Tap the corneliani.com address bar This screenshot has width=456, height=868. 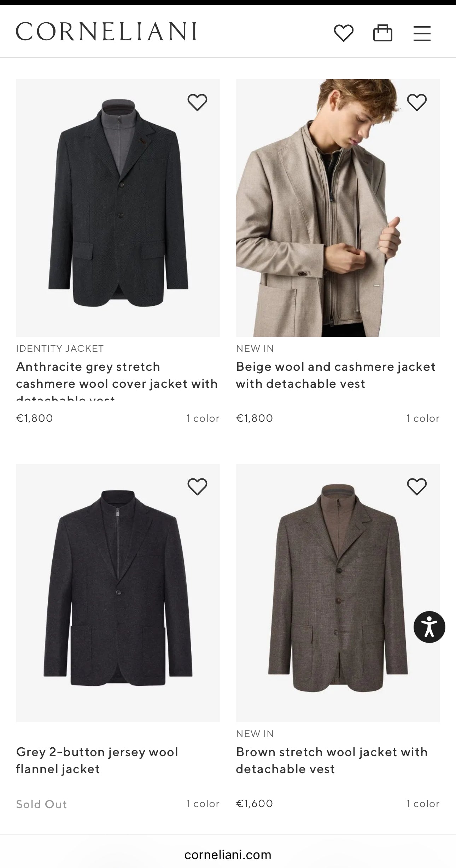coord(228,855)
